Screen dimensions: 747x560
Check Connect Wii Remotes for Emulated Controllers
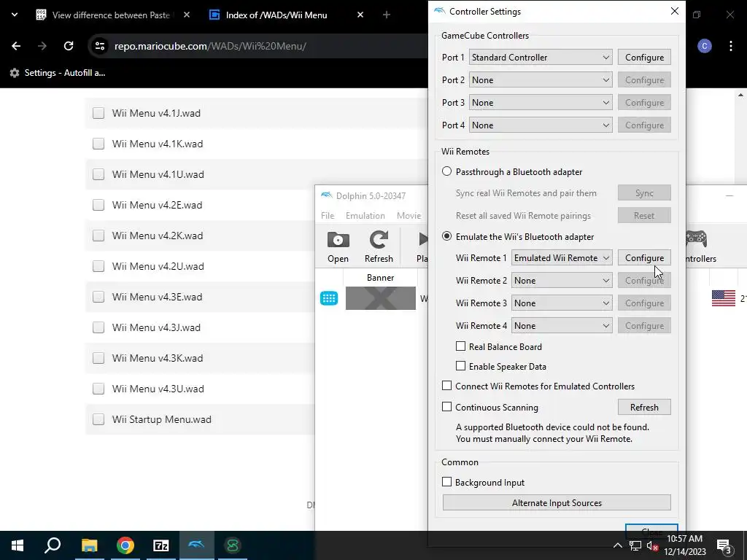click(447, 386)
